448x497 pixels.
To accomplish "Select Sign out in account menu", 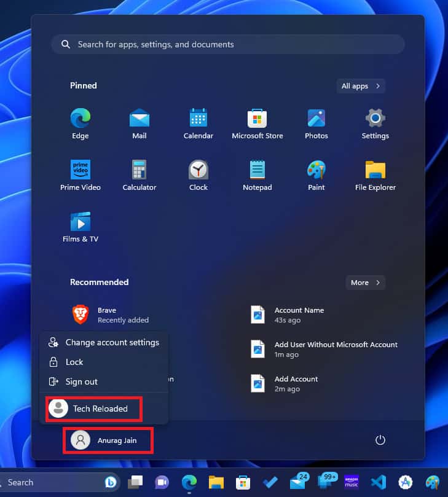I will (81, 382).
